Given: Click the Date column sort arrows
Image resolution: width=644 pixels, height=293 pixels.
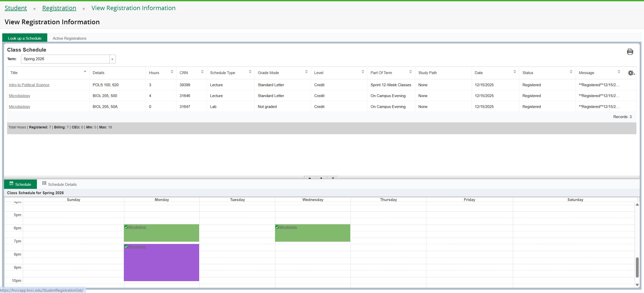Looking at the screenshot, I should (x=515, y=72).
